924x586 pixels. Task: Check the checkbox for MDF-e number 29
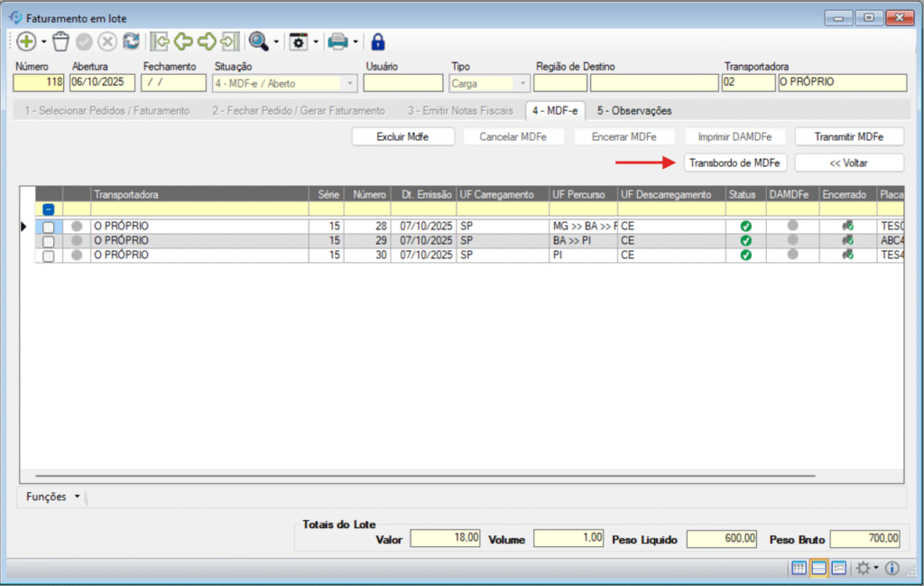tap(49, 241)
